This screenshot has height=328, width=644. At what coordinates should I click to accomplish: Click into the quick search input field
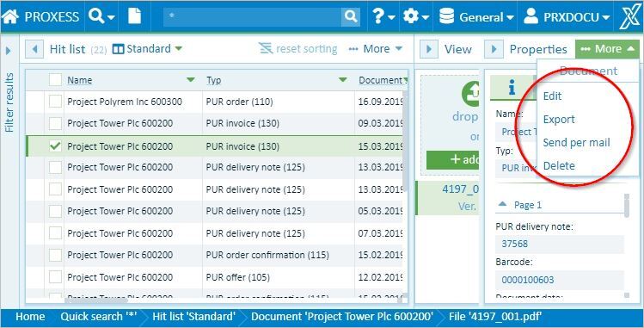252,16
